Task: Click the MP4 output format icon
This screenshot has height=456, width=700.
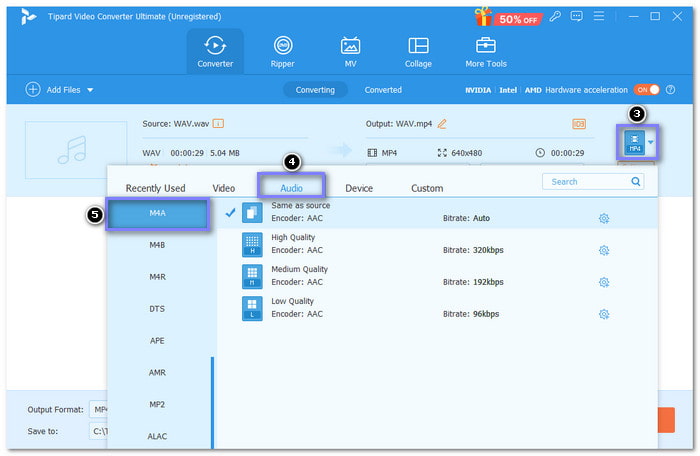Action: click(634, 142)
